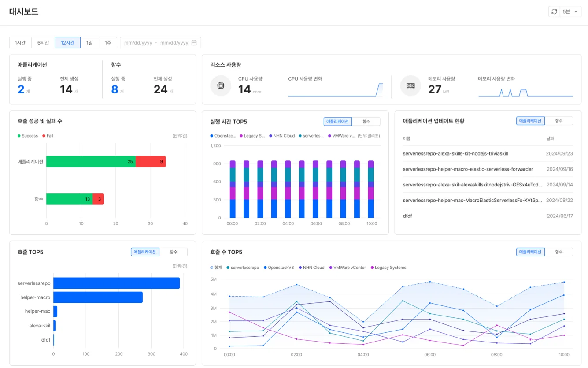Select the 1시간 time range tab
The width and height of the screenshot is (588, 368).
point(20,43)
